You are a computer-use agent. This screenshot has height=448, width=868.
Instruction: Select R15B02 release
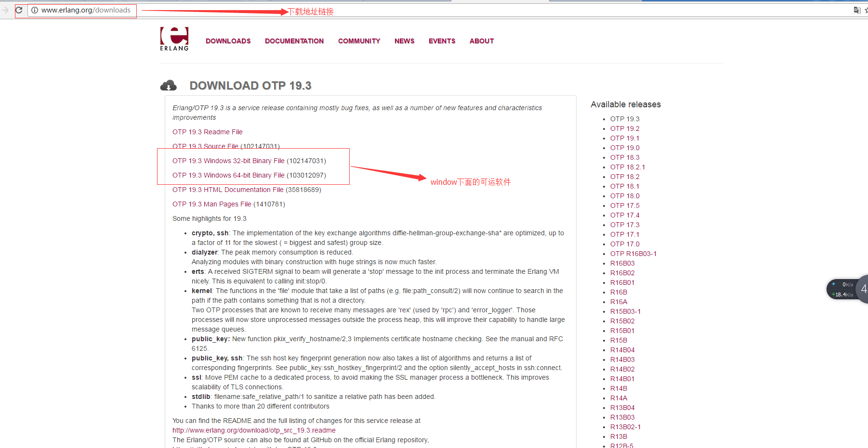pyautogui.click(x=622, y=321)
